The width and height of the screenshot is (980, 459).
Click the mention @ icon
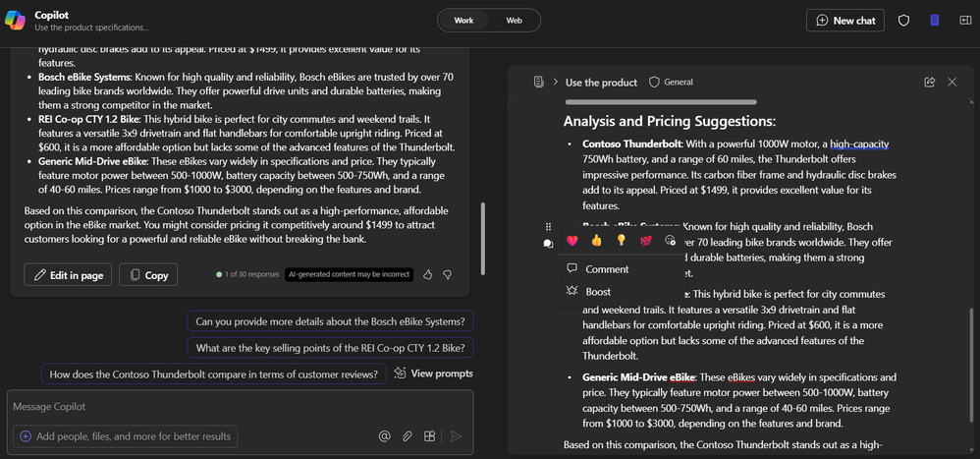[x=384, y=436]
